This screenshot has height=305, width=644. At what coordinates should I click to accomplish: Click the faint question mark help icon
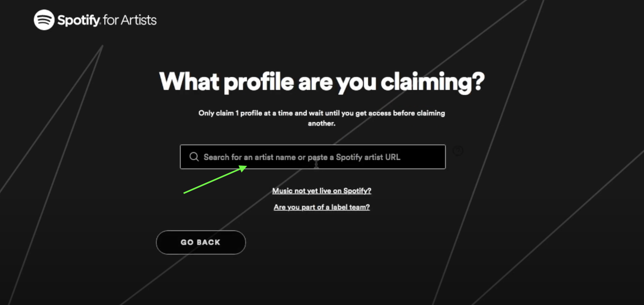click(458, 151)
